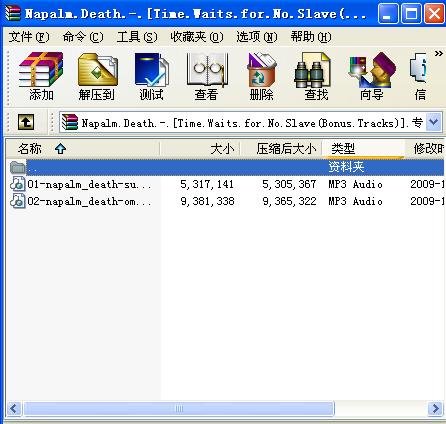Maximize the WinRAR window

point(411,14)
